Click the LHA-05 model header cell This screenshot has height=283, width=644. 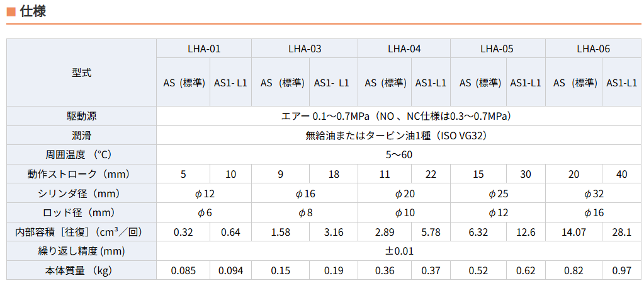[497, 49]
